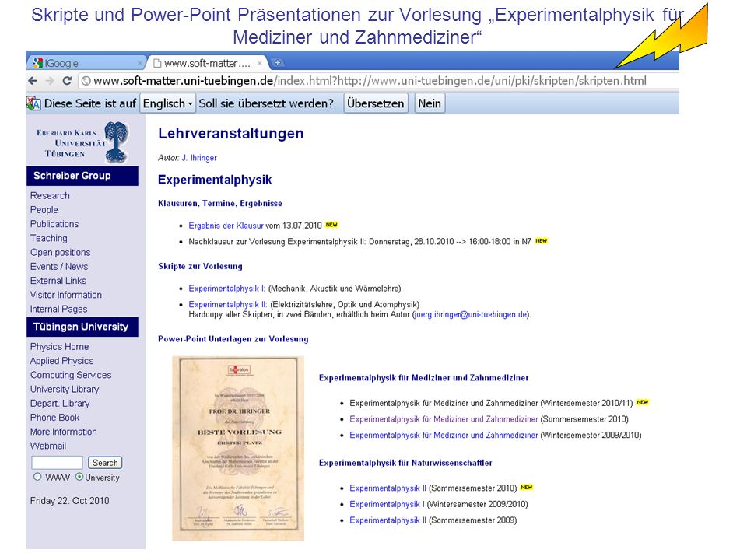Screen dimensions: 747x560
Task: Open the Webmail link
Action: pyautogui.click(x=48, y=446)
